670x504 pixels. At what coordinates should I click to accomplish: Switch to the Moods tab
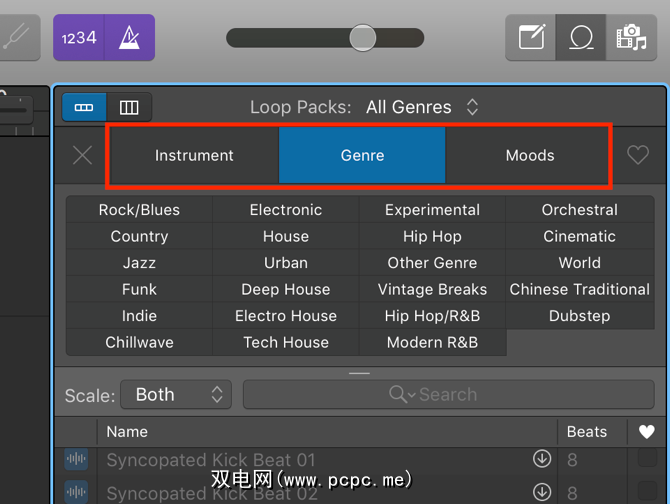click(x=529, y=155)
